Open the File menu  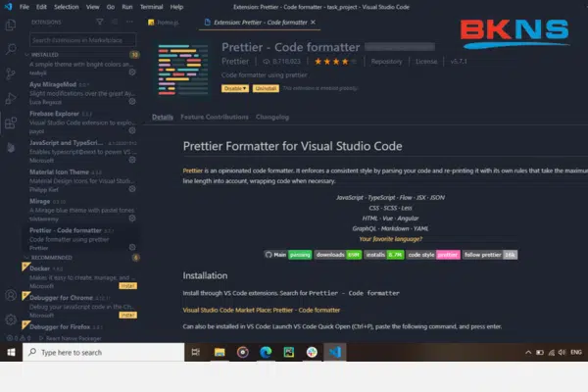click(24, 7)
